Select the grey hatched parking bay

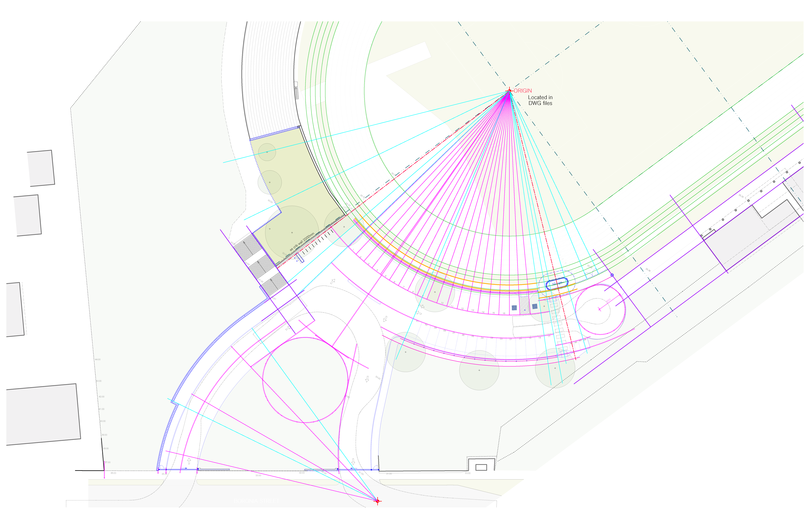[525, 305]
